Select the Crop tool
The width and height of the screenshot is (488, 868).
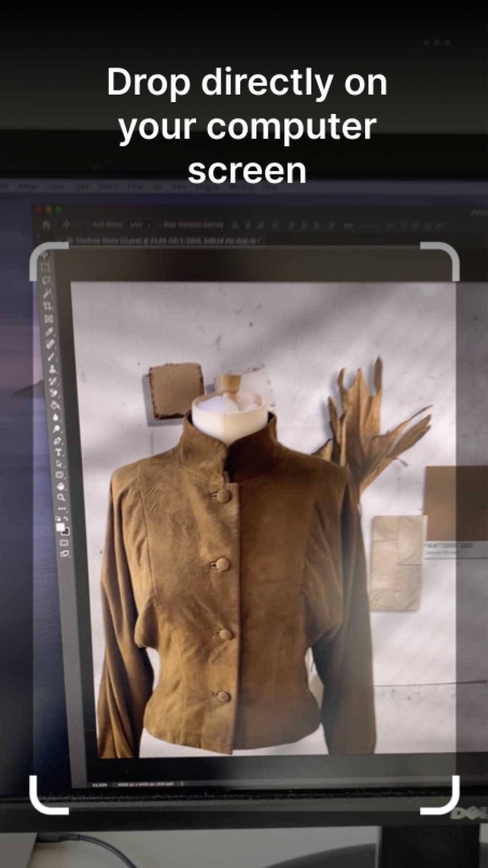pos(48,306)
